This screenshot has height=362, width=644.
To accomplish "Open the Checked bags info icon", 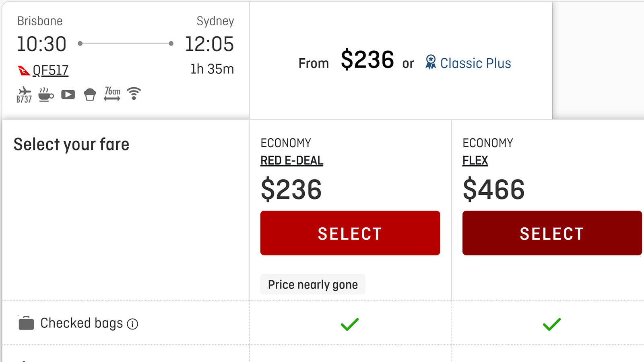I will [x=132, y=324].
